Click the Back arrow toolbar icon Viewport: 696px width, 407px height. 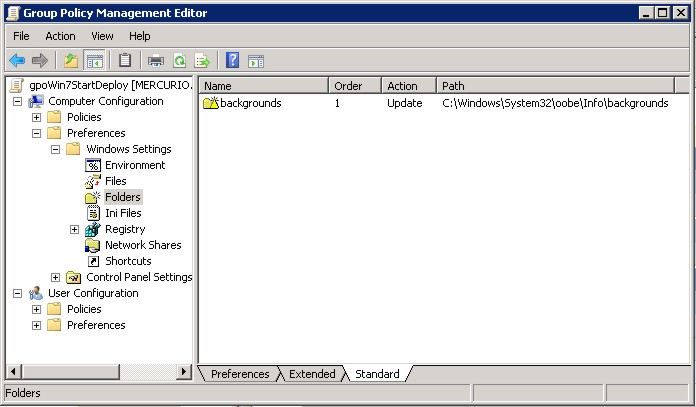[17, 60]
